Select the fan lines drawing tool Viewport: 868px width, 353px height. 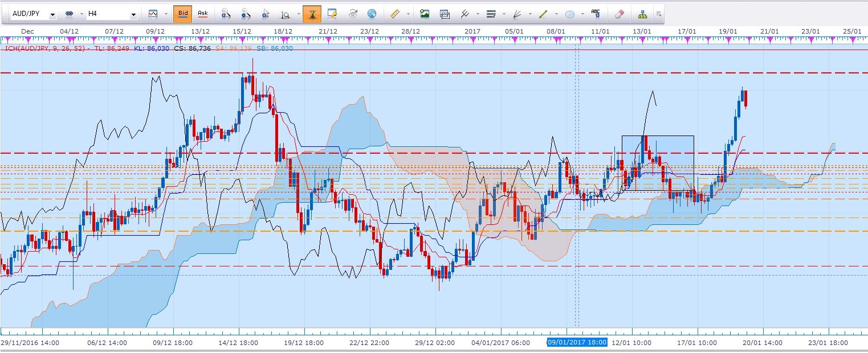517,13
